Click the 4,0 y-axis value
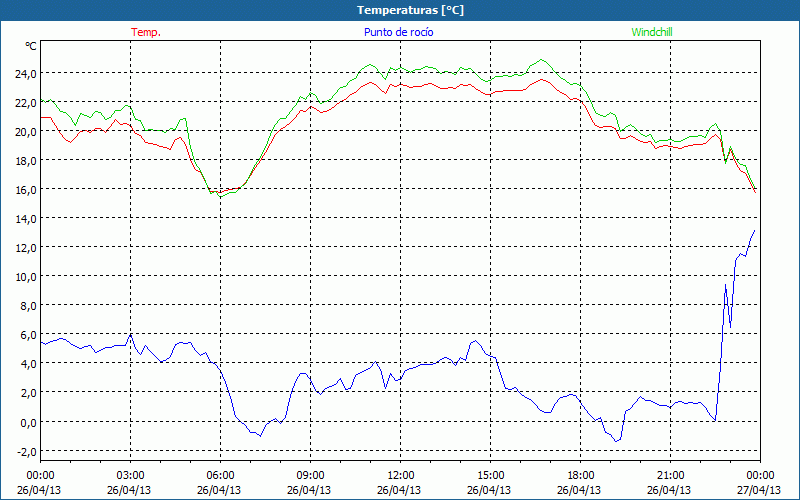This screenshot has width=800, height=500. (x=28, y=364)
